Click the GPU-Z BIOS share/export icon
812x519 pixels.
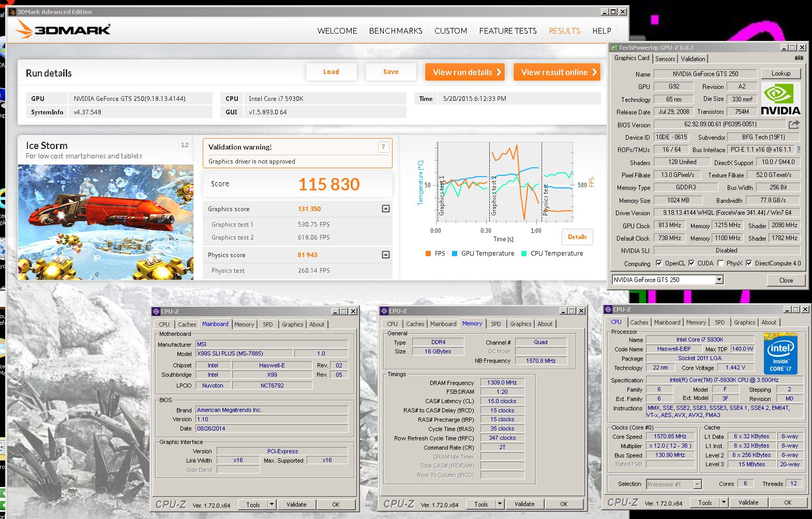pyautogui.click(x=794, y=124)
